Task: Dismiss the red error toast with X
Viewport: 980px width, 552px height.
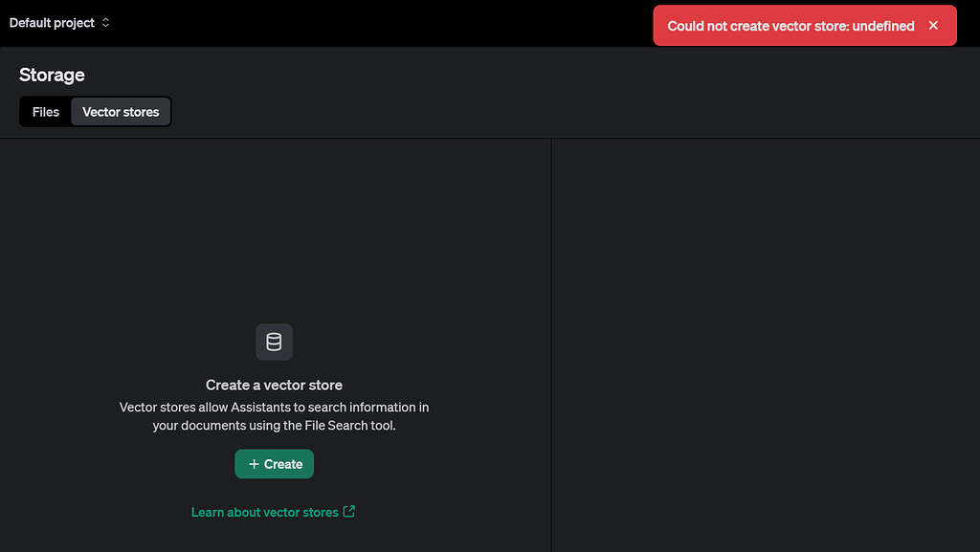Action: click(933, 26)
